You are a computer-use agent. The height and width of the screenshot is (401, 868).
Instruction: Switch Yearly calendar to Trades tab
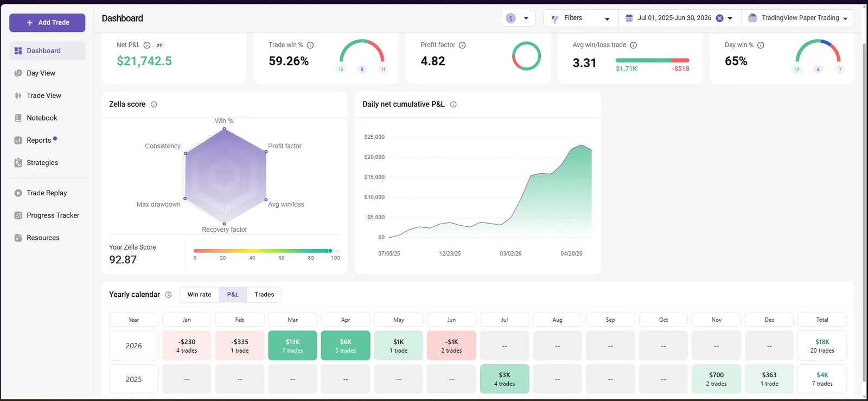coord(264,295)
